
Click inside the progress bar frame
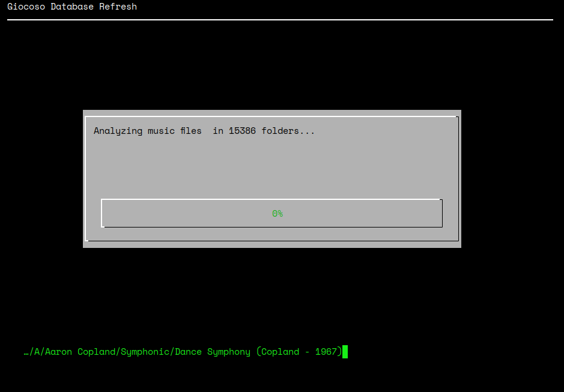tap(180, 213)
